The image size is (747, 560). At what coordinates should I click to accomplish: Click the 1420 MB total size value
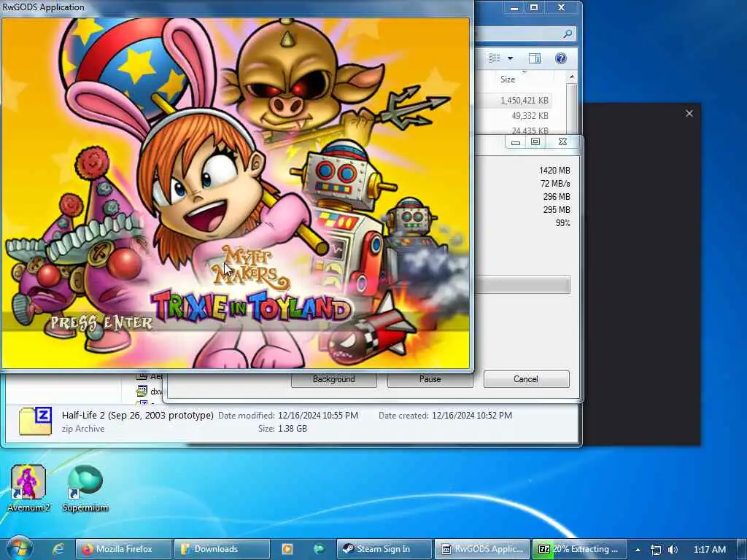point(554,171)
